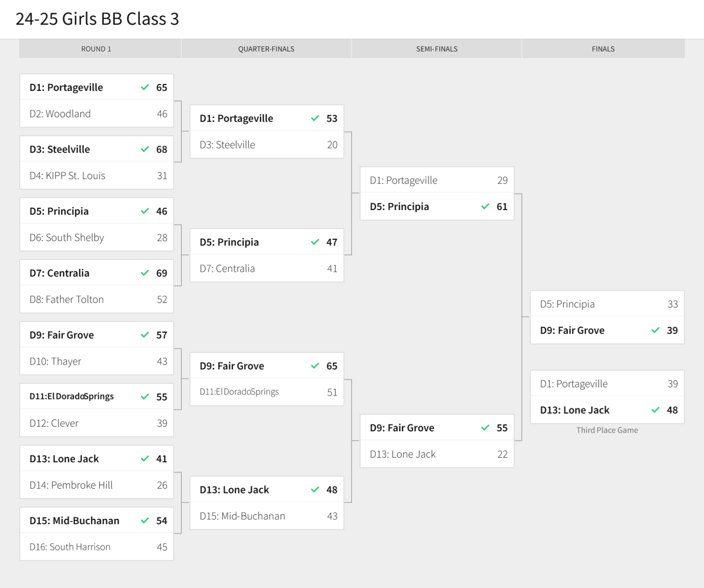
Task: Click the checkmark beside D11: El Dorado Springs' 55 score
Action: tap(145, 397)
